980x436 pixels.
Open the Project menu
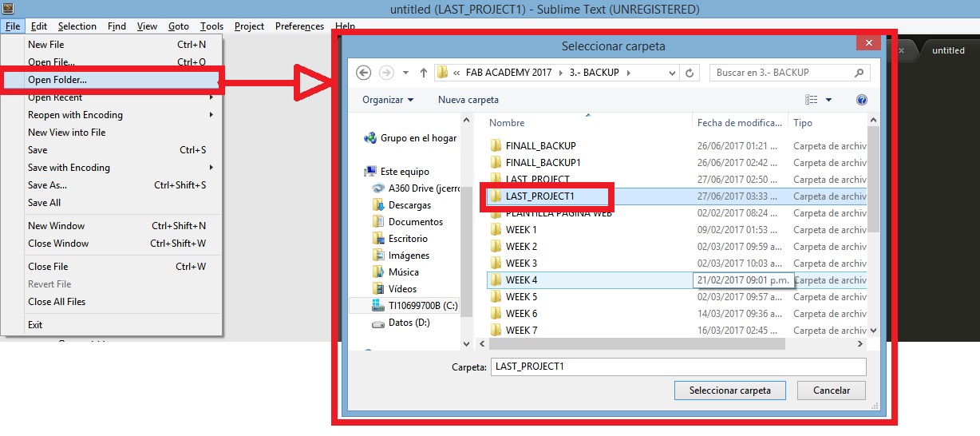point(250,26)
